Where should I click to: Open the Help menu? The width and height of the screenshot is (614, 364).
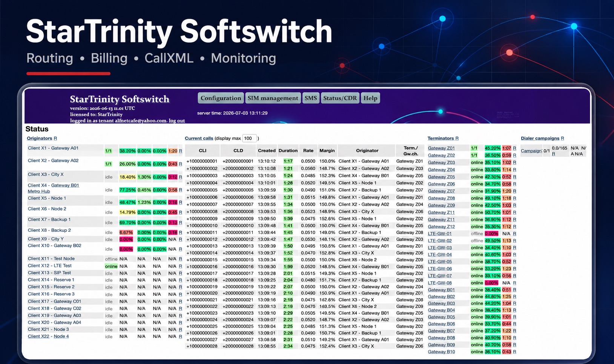click(x=370, y=98)
